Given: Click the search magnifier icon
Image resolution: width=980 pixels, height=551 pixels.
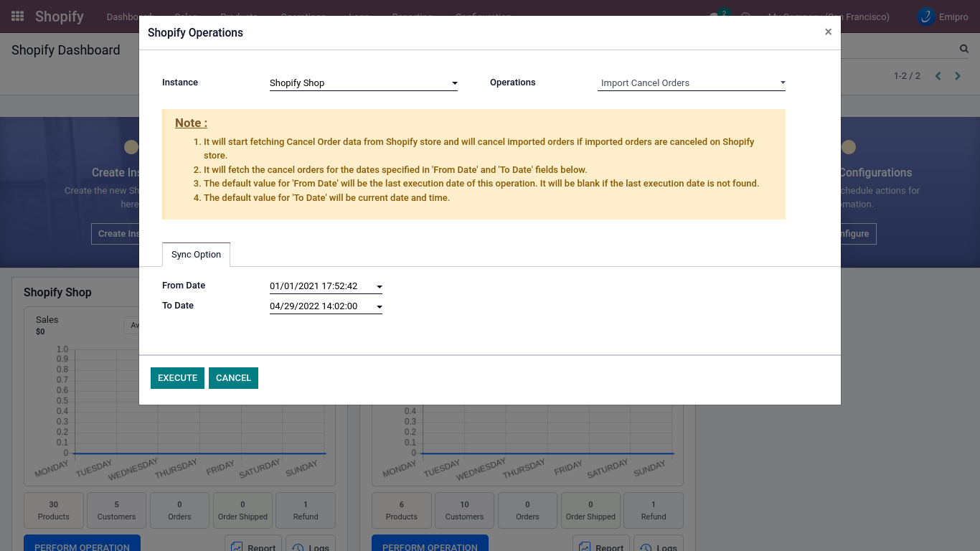Looking at the screenshot, I should click(964, 49).
